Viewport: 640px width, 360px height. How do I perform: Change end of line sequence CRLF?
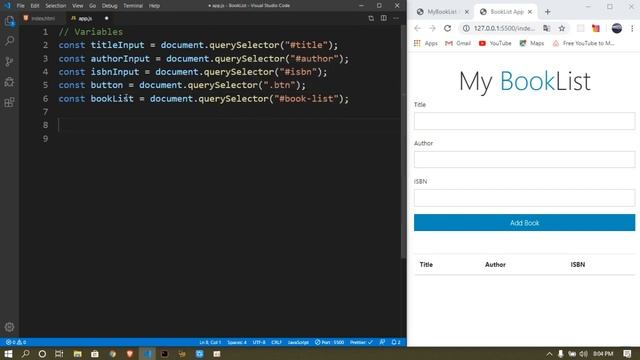click(x=276, y=342)
